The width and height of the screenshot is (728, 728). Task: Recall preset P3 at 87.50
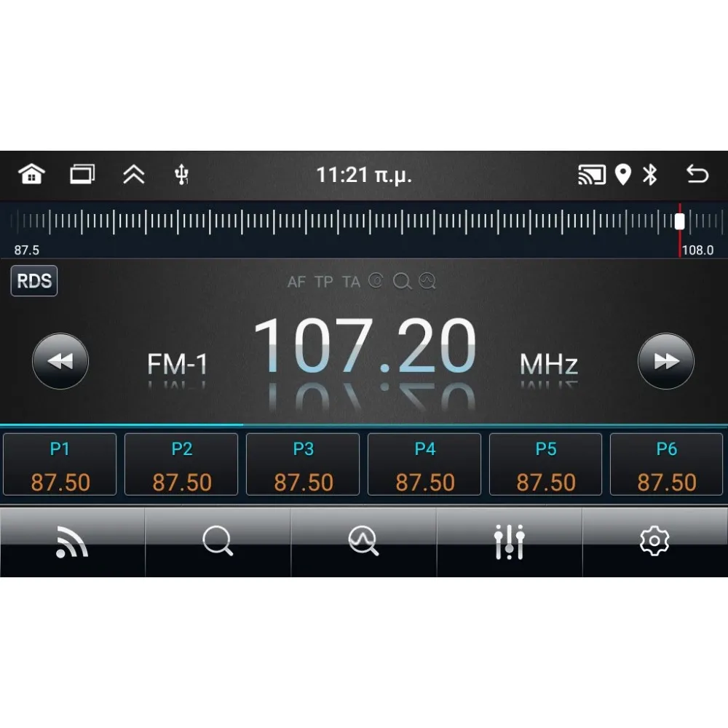tap(303, 464)
